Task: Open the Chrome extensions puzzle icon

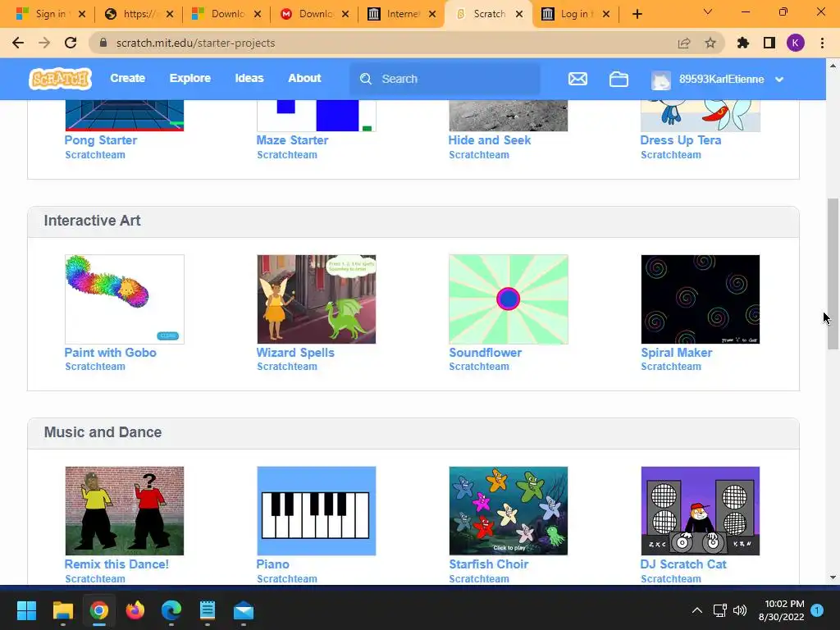Action: (743, 43)
